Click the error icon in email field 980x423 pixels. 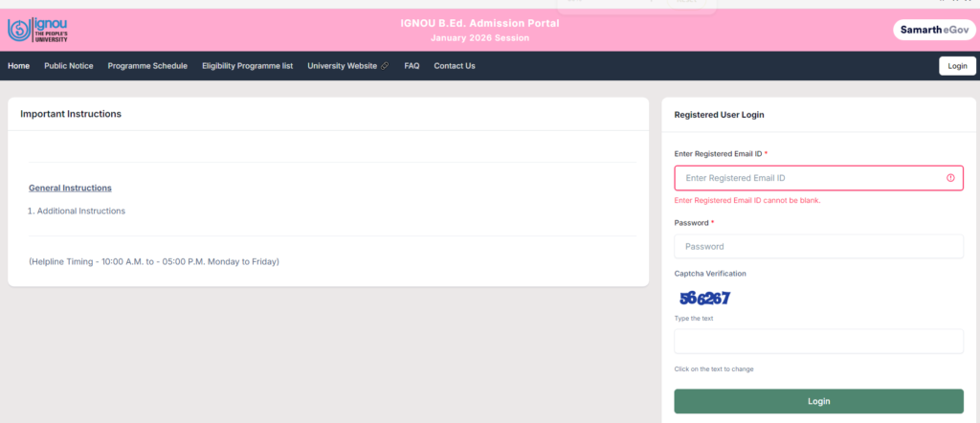950,178
